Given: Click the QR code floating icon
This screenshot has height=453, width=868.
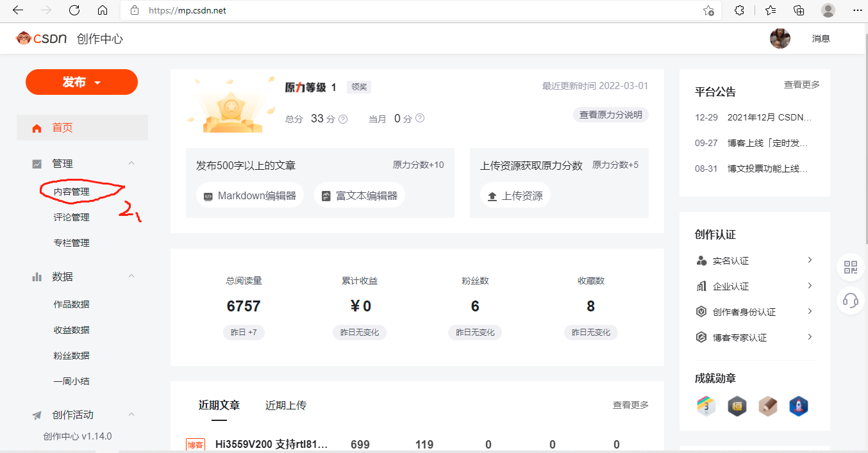Looking at the screenshot, I should 851,267.
